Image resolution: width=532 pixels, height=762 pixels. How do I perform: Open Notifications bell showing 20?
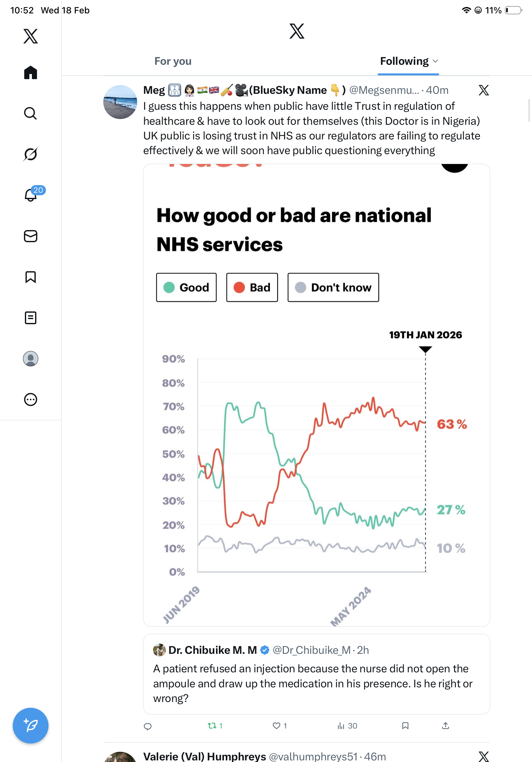click(x=31, y=195)
